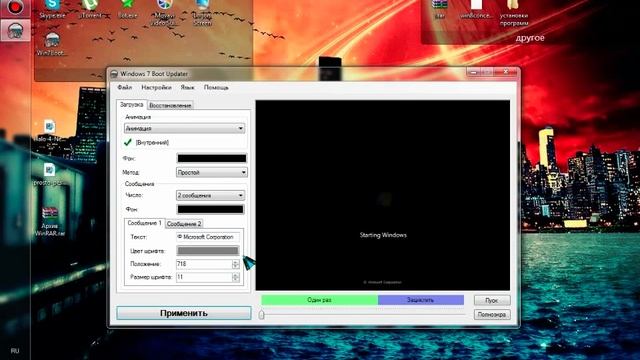This screenshot has height=360, width=640.
Task: Open the winficonce file icon
Action: tap(476, 9)
